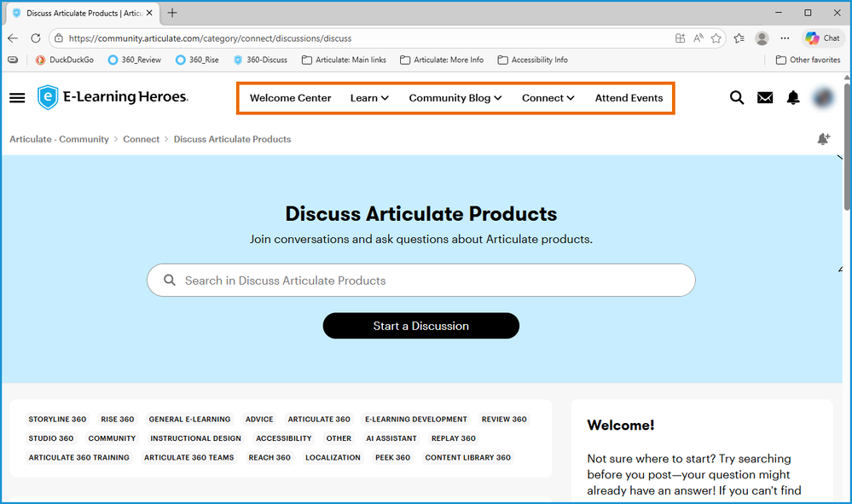Open Attend Events nav item
Image resolution: width=852 pixels, height=504 pixels.
(629, 98)
